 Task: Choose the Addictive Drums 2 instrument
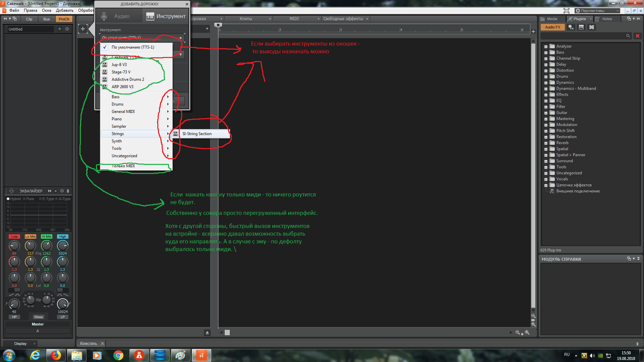pyautogui.click(x=128, y=79)
